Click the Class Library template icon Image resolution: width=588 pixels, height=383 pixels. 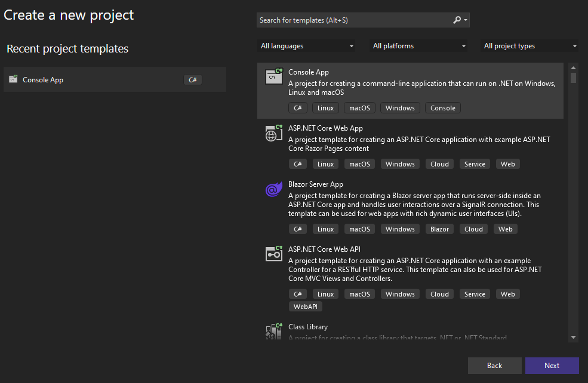click(x=273, y=331)
